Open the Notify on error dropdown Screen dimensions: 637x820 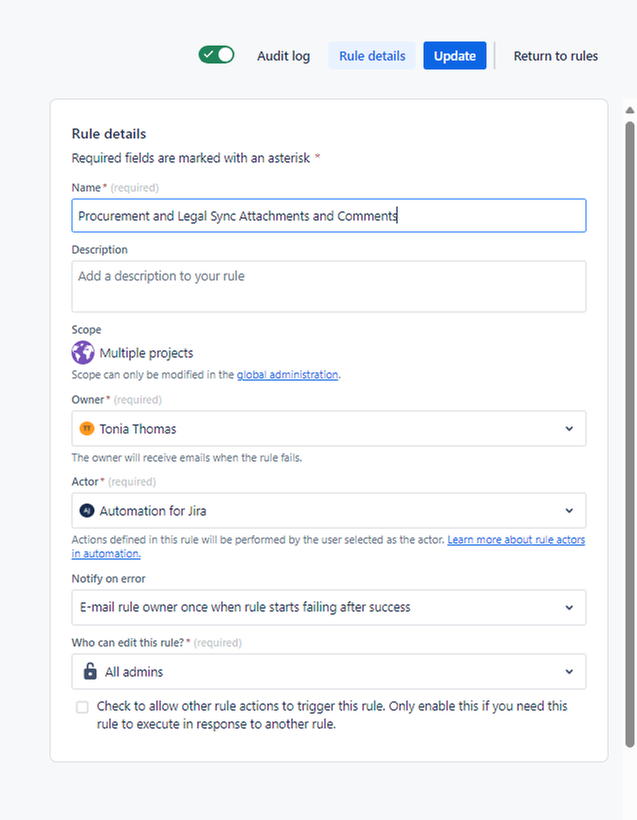click(328, 607)
